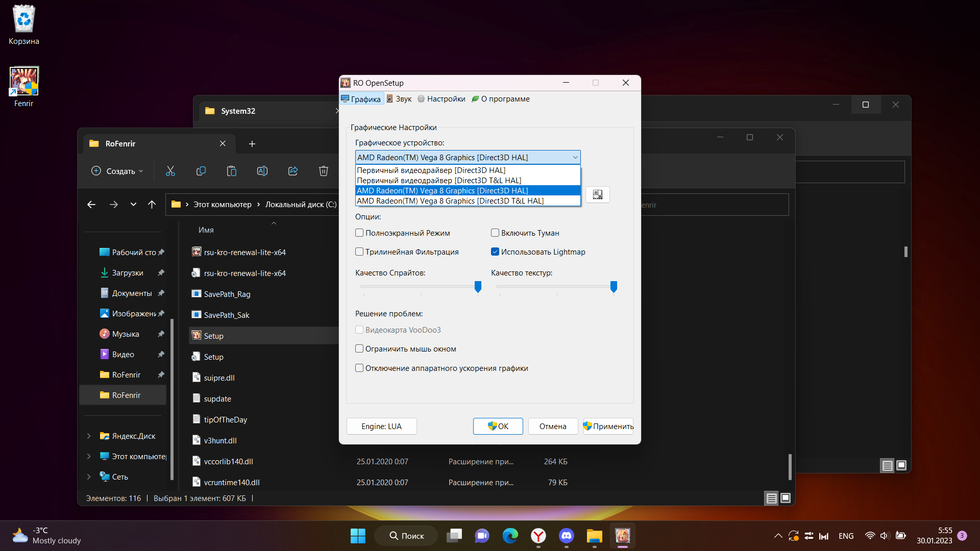This screenshot has width=980, height=551.
Task: Sort files by the Имя column header
Action: (x=206, y=230)
